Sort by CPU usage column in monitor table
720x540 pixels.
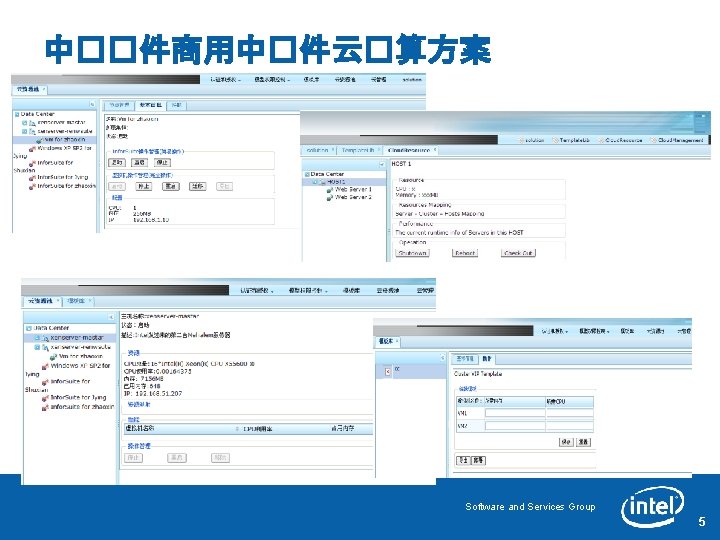tap(257, 428)
